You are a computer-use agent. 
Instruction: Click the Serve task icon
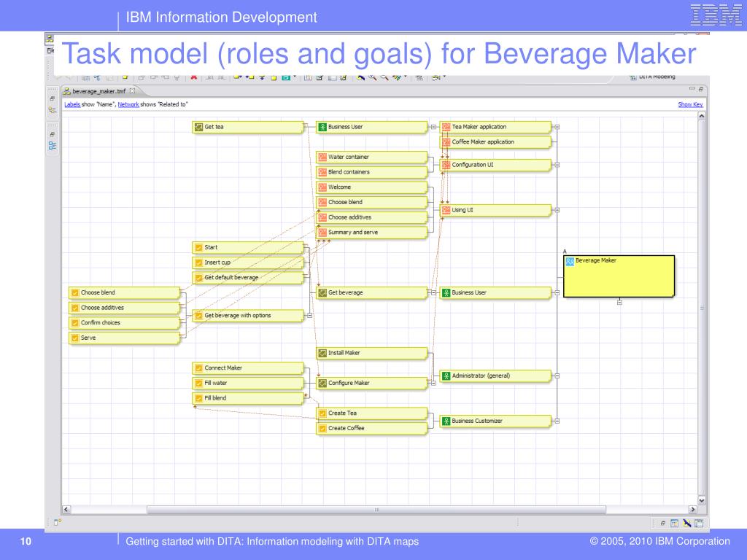coord(75,338)
